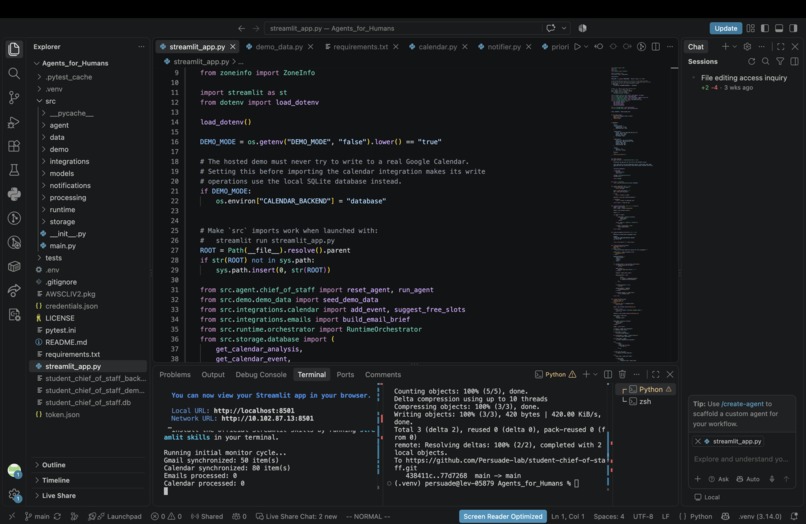Image resolution: width=806 pixels, height=524 pixels.
Task: Open the File editing access inquiry session
Action: coord(743,82)
